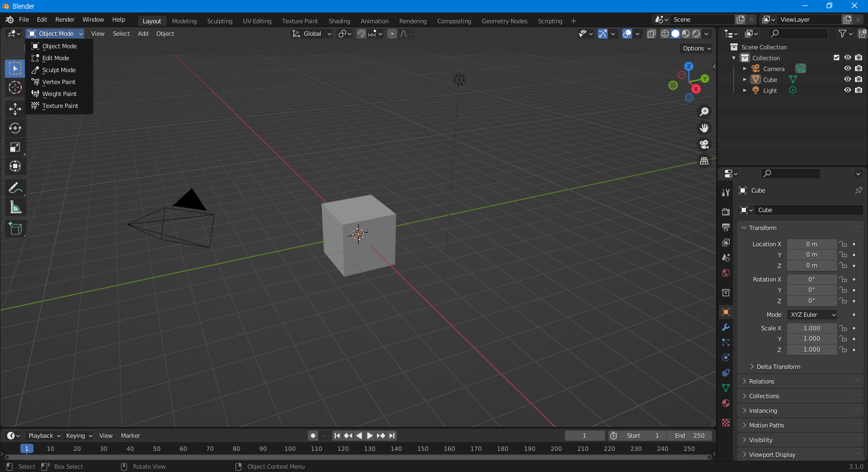The width and height of the screenshot is (868, 472).
Task: Open the Playback dropdown in timeline
Action: [x=44, y=436]
